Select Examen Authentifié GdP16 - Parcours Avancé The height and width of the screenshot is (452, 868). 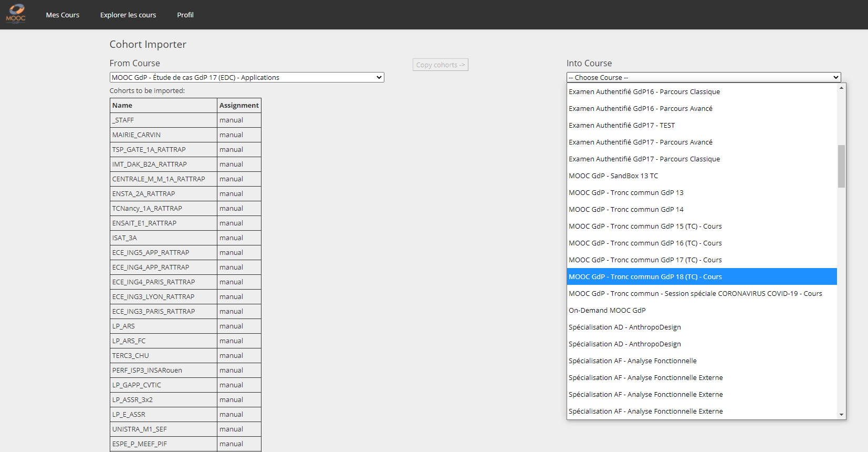pyautogui.click(x=640, y=109)
